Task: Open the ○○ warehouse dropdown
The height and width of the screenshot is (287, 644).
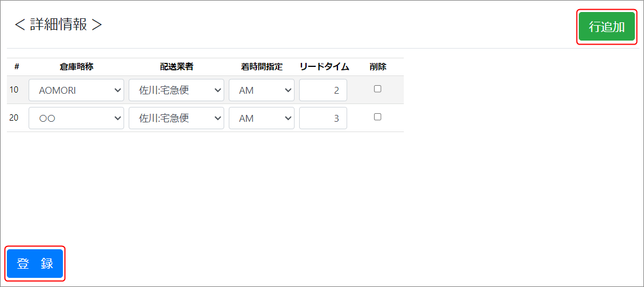Action: point(76,118)
